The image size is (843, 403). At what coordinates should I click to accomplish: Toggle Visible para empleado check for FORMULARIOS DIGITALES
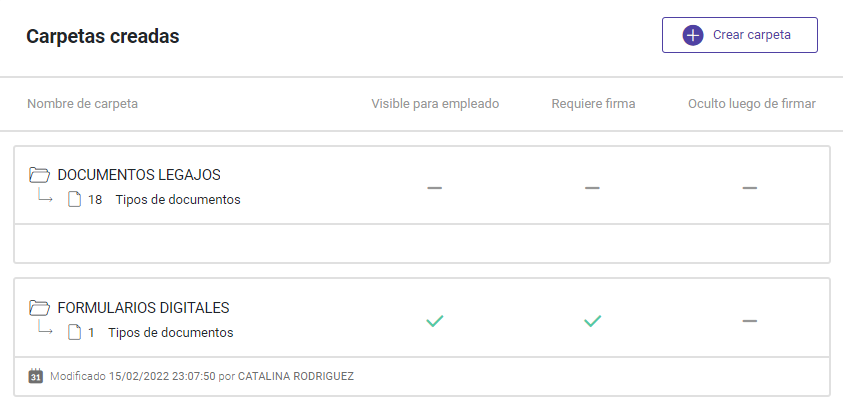click(434, 321)
